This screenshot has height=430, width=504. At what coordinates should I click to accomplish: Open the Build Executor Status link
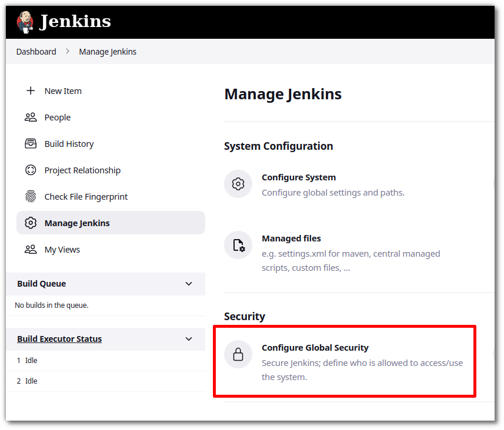(x=59, y=339)
